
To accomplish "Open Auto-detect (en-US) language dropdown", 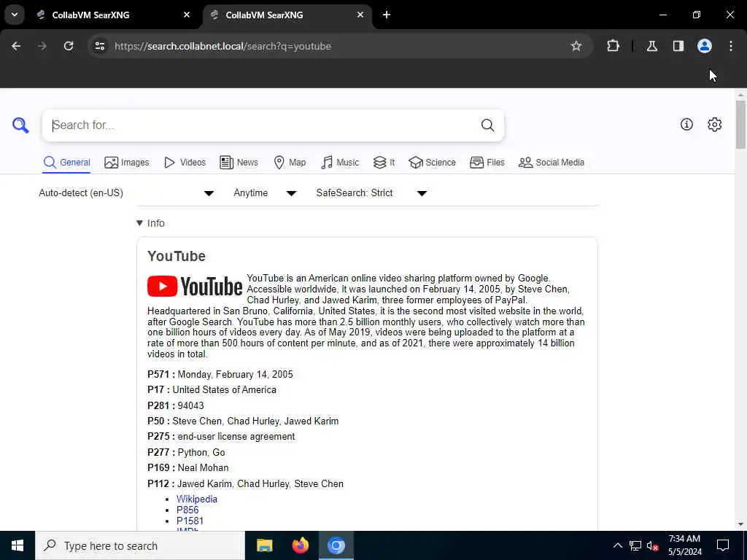I will [x=127, y=192].
